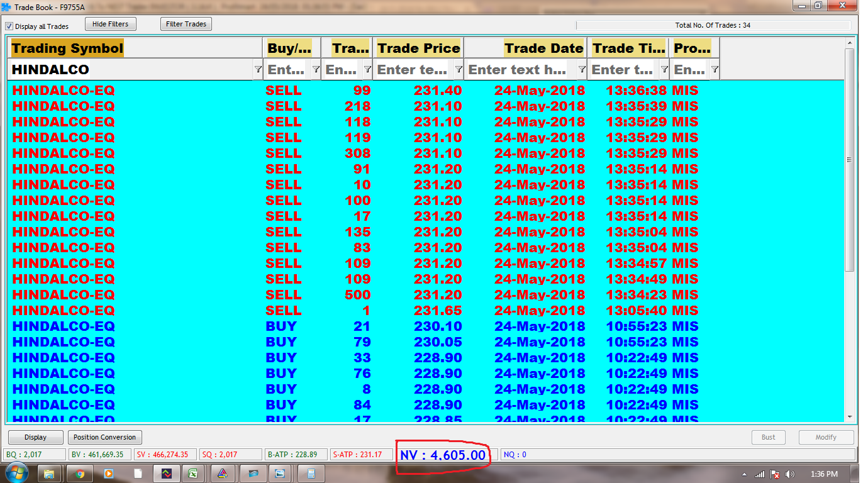Open Trade Time column filter funnel

(664, 69)
